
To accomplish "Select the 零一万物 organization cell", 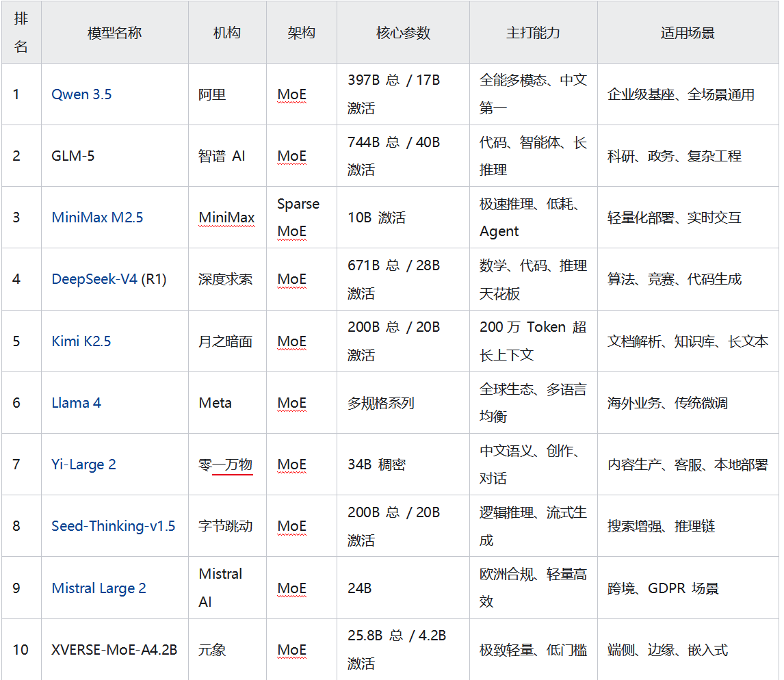I will pos(228,465).
